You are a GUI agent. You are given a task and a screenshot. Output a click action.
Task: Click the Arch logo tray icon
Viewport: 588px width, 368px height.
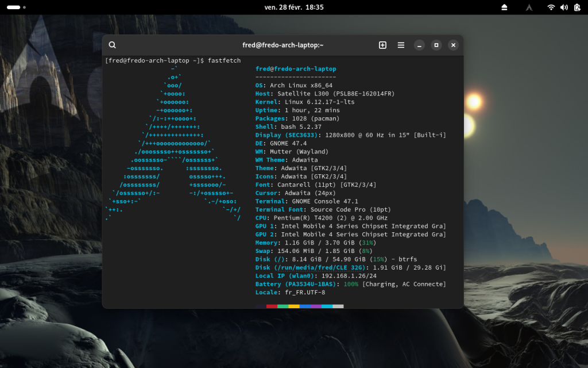tap(529, 7)
